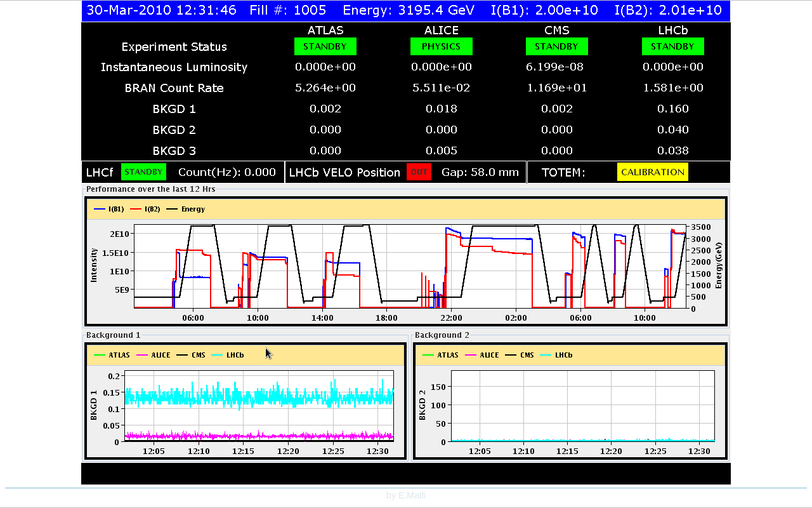Click the LHCf STANDBY indicator
The width and height of the screenshot is (812, 508).
click(x=143, y=172)
